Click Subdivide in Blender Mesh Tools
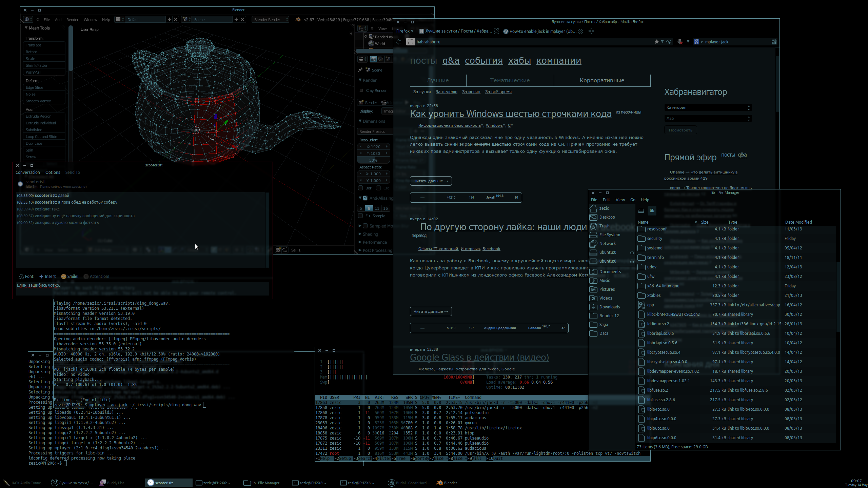This screenshot has width=868, height=488. (x=44, y=130)
